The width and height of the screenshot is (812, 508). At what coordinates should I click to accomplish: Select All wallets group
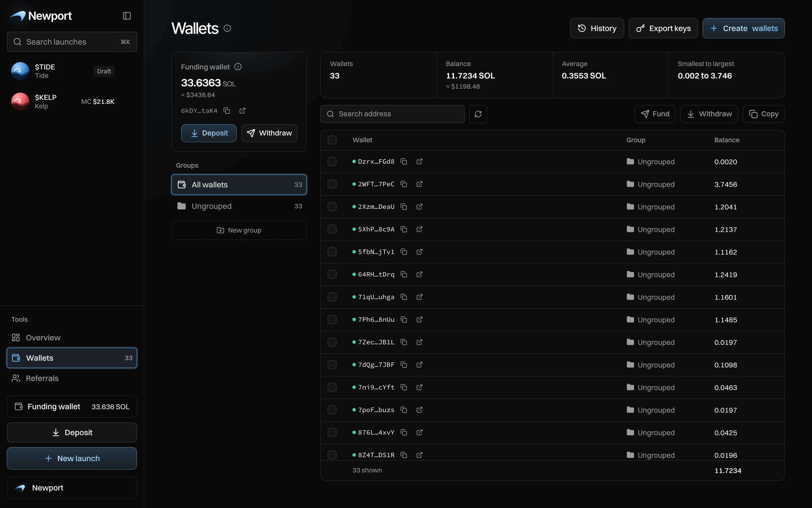(x=239, y=185)
